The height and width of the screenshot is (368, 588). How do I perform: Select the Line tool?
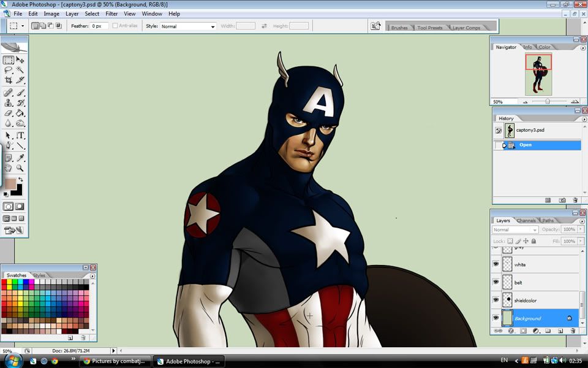click(20, 145)
